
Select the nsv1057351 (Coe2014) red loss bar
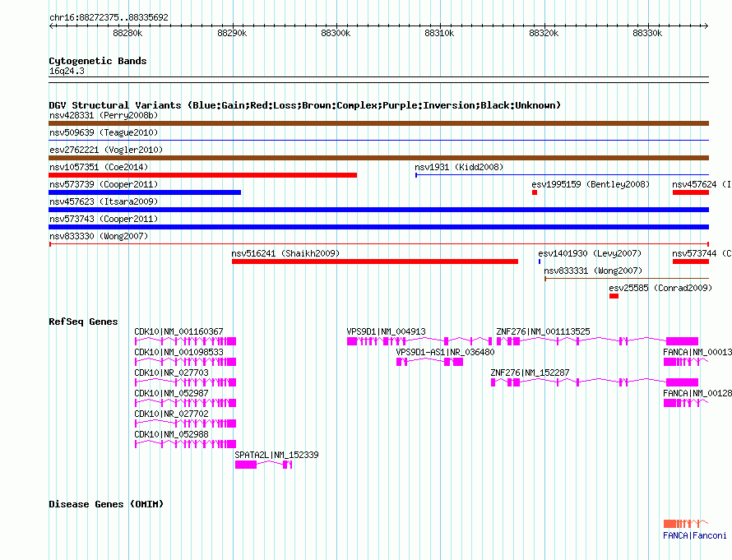click(x=202, y=175)
